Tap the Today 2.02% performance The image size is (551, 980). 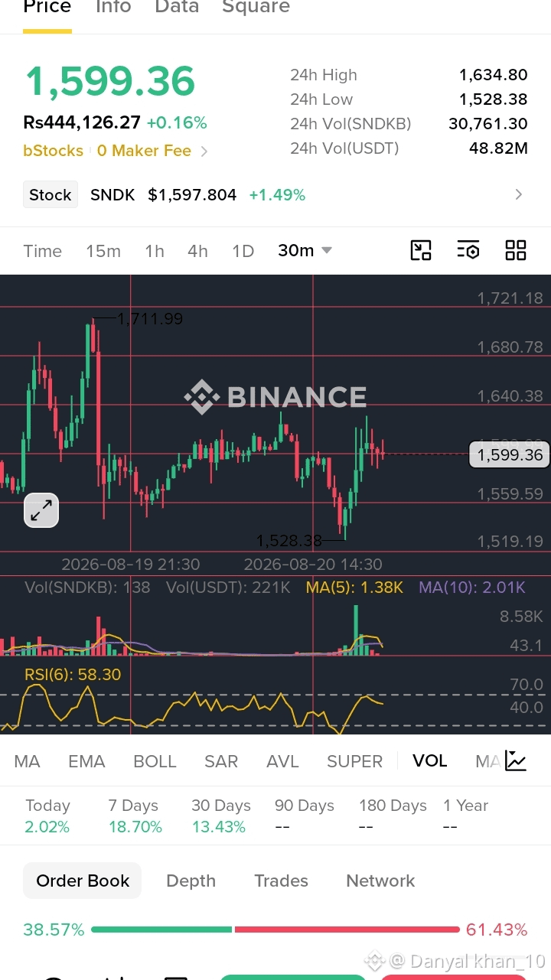click(47, 816)
